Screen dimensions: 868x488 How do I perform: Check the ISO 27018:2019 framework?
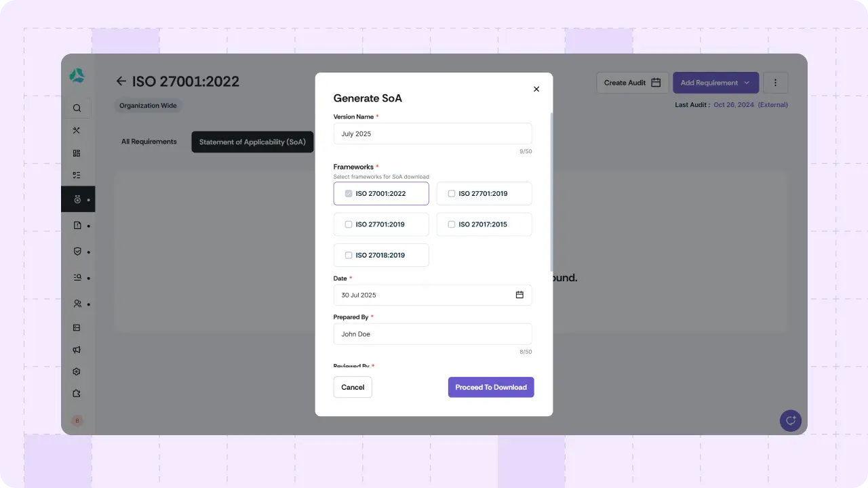point(349,256)
